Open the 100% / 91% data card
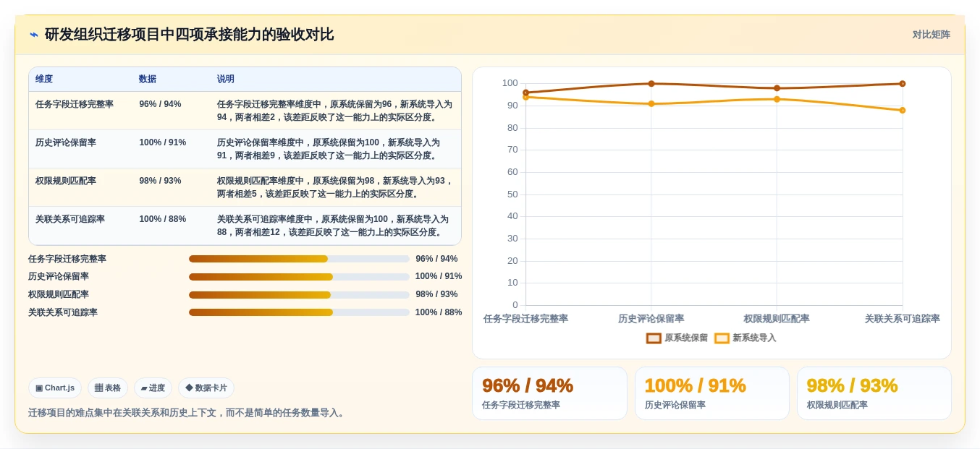Image resolution: width=980 pixels, height=449 pixels. pos(712,393)
